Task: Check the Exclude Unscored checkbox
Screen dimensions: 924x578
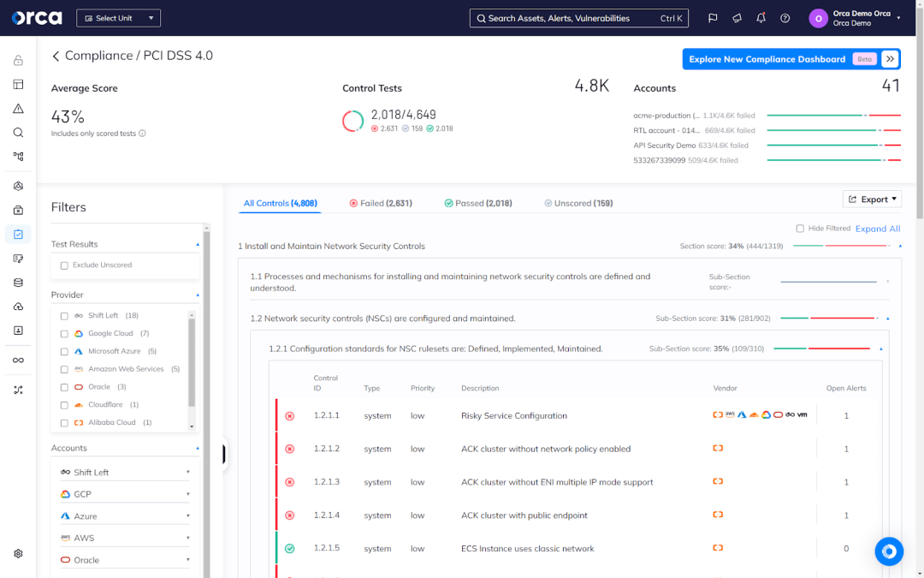Action: [64, 265]
